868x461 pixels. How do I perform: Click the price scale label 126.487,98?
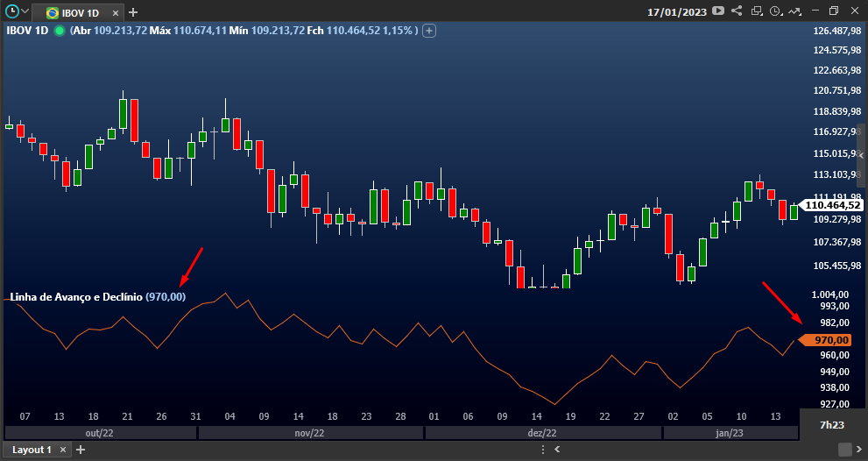[x=836, y=31]
